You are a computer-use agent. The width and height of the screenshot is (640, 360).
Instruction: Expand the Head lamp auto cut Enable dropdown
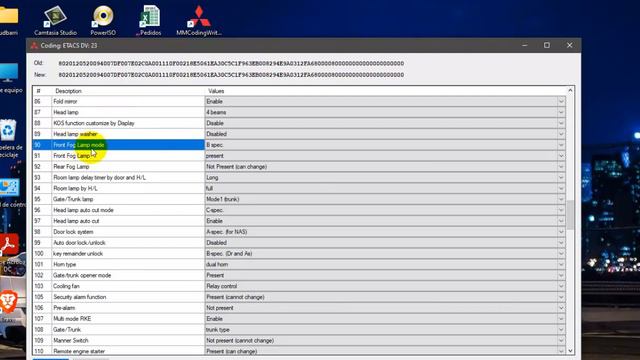(x=561, y=221)
